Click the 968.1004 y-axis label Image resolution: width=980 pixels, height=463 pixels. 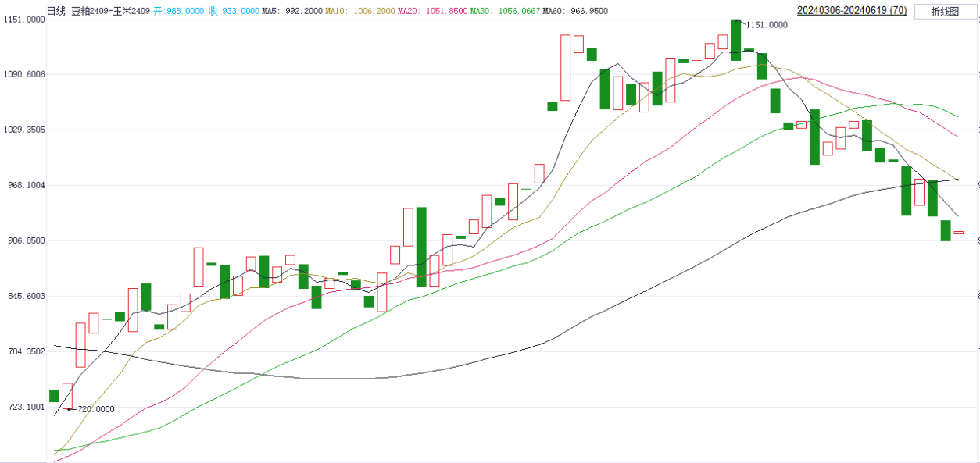[x=23, y=185]
